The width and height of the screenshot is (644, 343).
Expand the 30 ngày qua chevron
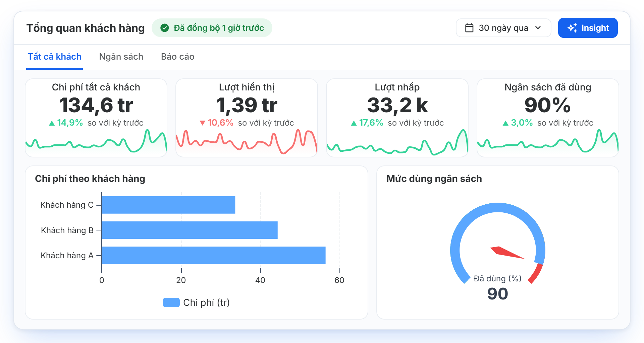(538, 28)
